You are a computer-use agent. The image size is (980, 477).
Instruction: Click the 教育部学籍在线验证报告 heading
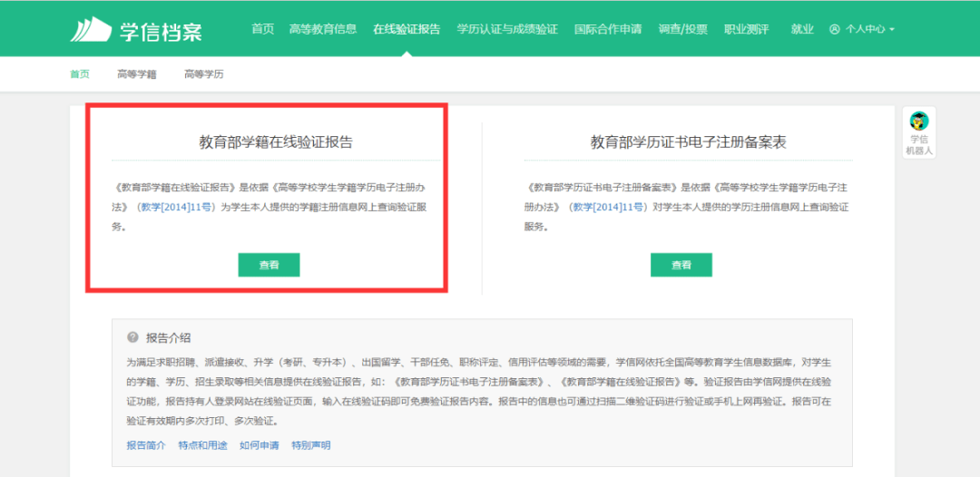(276, 142)
